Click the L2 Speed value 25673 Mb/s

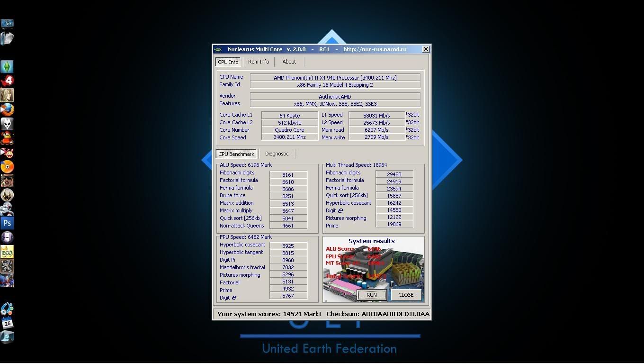click(377, 123)
